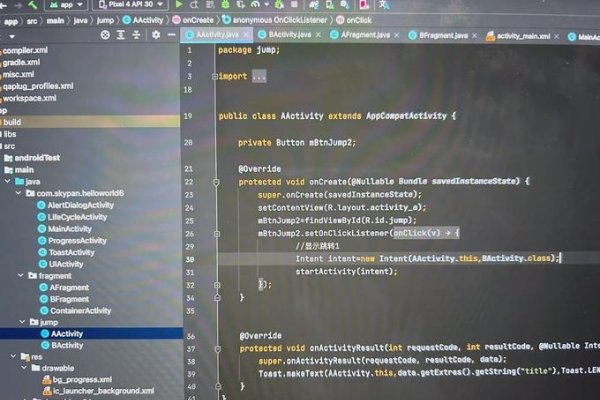Select ToastActivity in the tree
This screenshot has width=600, height=400.
[71, 252]
